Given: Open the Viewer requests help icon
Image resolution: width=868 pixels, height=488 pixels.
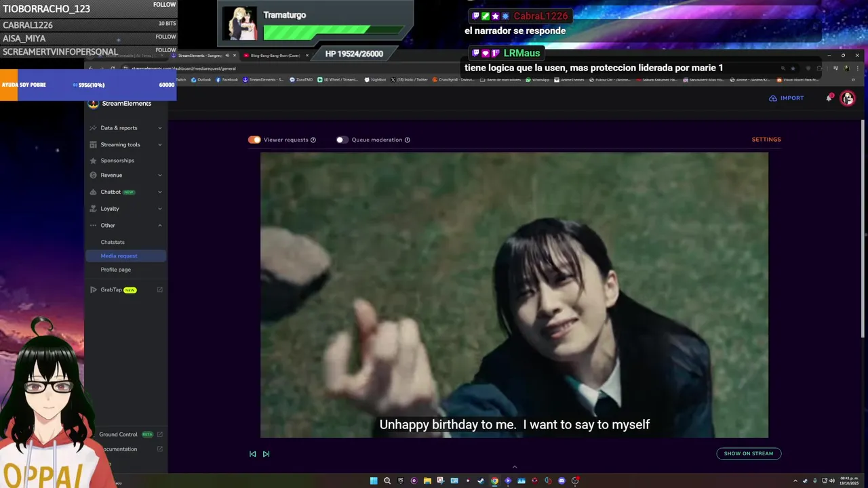Looking at the screenshot, I should coord(313,140).
